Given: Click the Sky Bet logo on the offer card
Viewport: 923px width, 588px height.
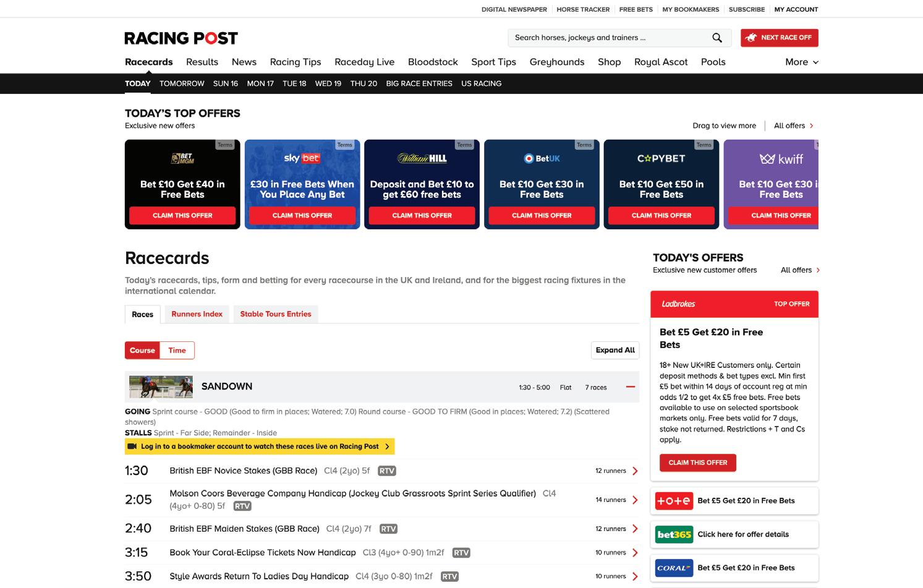Looking at the screenshot, I should [302, 158].
